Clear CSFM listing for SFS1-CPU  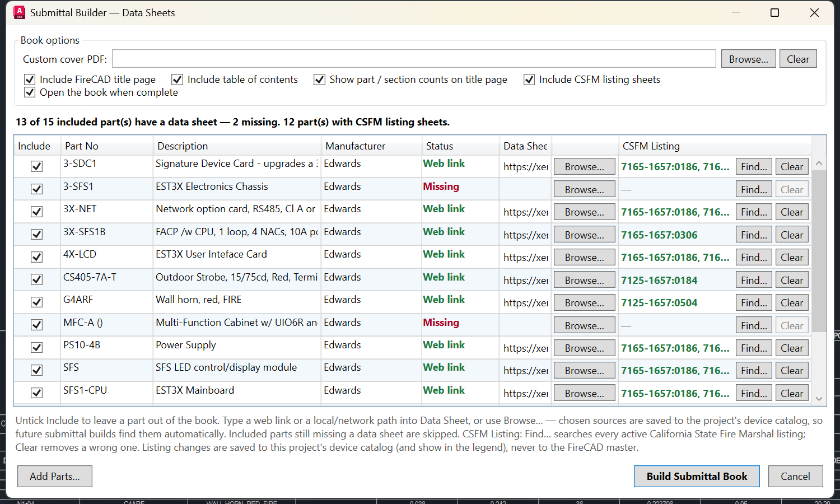pyautogui.click(x=792, y=393)
